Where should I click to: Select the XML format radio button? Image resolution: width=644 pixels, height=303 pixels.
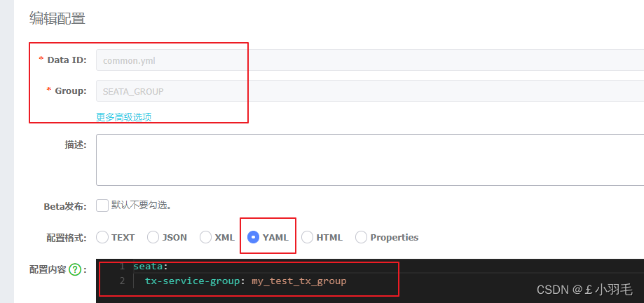tap(206, 237)
